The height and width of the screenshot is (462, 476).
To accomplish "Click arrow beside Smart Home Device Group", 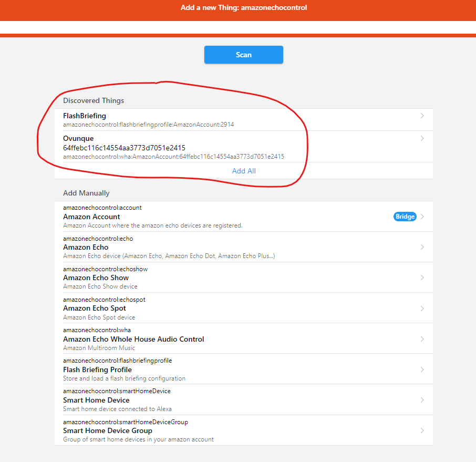I will (422, 430).
